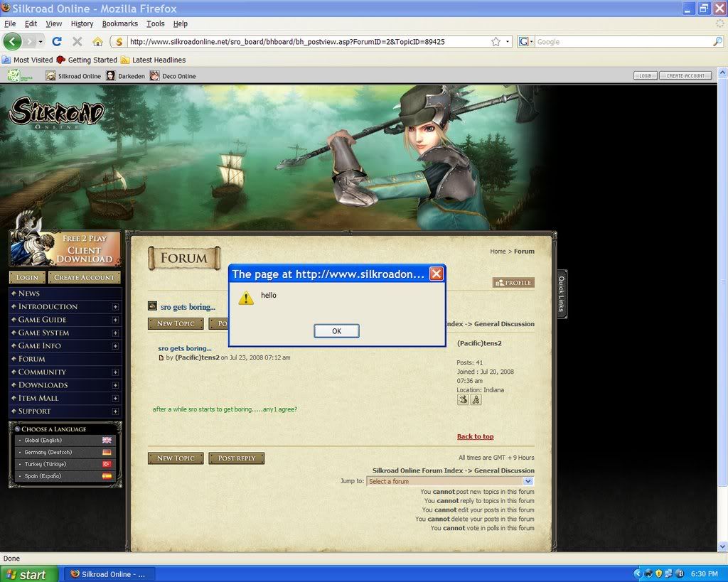Image resolution: width=728 pixels, height=582 pixels.
Task: Open the Edit menu
Action: click(x=31, y=23)
